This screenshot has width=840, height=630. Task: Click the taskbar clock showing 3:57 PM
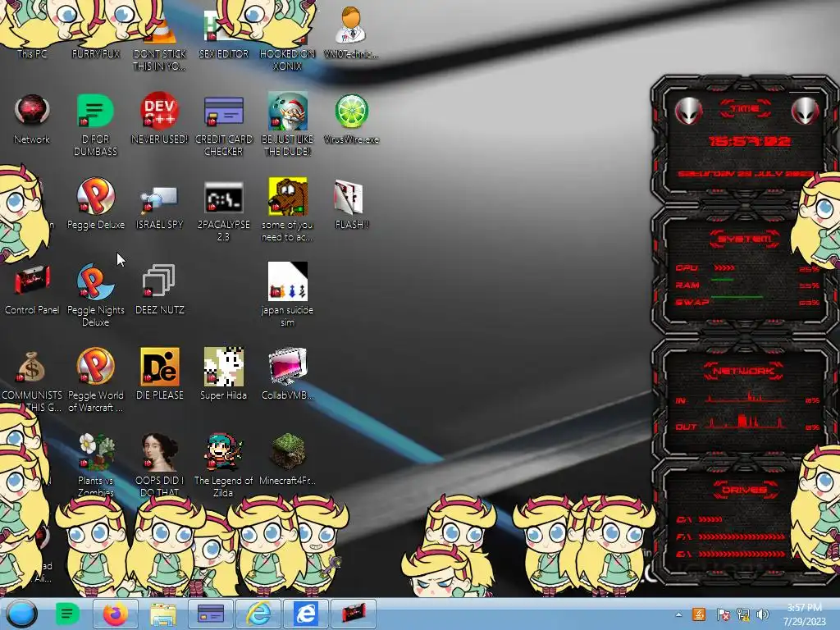[x=804, y=614]
